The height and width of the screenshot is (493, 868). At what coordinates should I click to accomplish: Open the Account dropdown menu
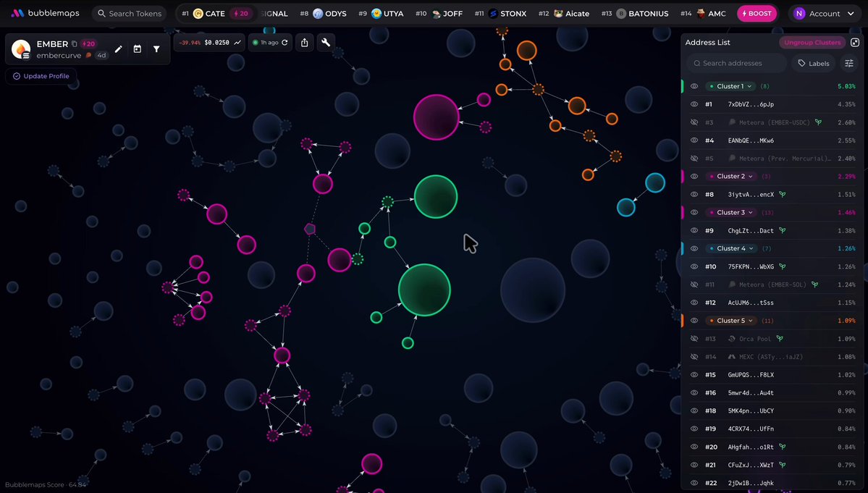tap(824, 13)
